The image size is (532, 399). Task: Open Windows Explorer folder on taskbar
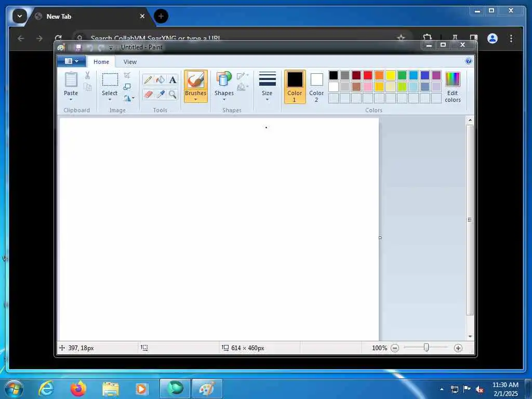click(111, 389)
